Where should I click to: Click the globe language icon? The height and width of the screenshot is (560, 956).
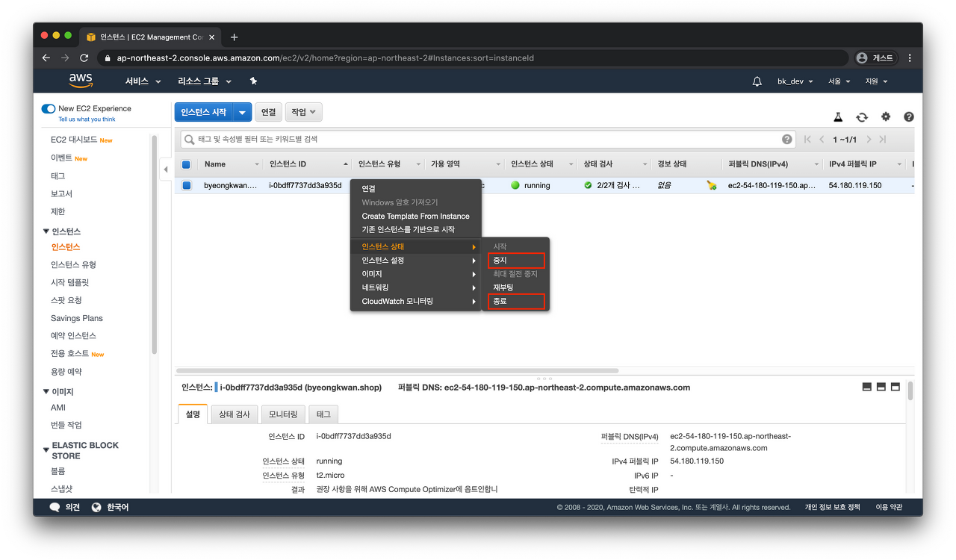tap(96, 507)
